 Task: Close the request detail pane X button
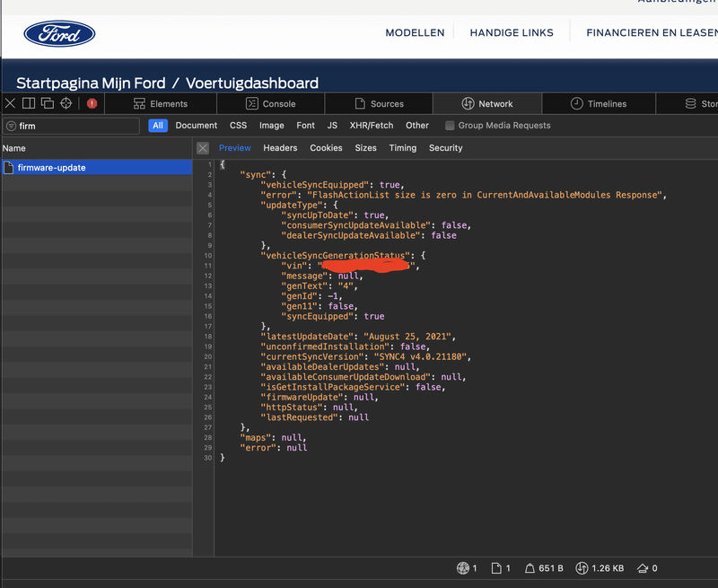click(203, 148)
